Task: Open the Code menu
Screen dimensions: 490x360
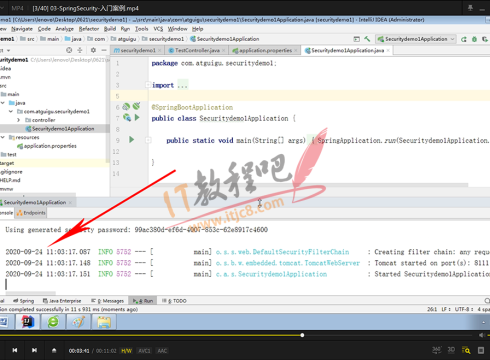Action: [44, 29]
